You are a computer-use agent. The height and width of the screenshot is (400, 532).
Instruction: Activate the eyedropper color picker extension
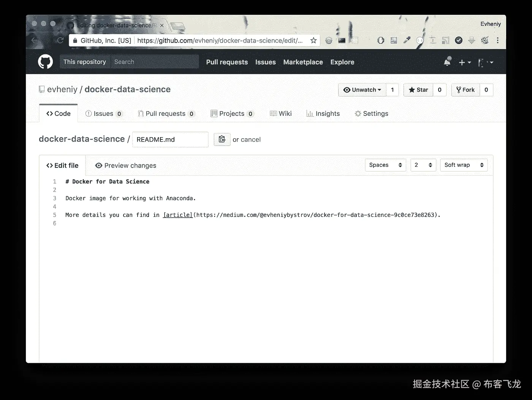coord(407,40)
